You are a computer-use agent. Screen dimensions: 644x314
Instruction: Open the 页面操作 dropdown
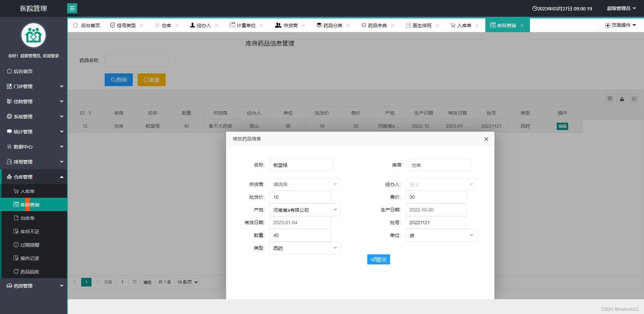coord(621,25)
